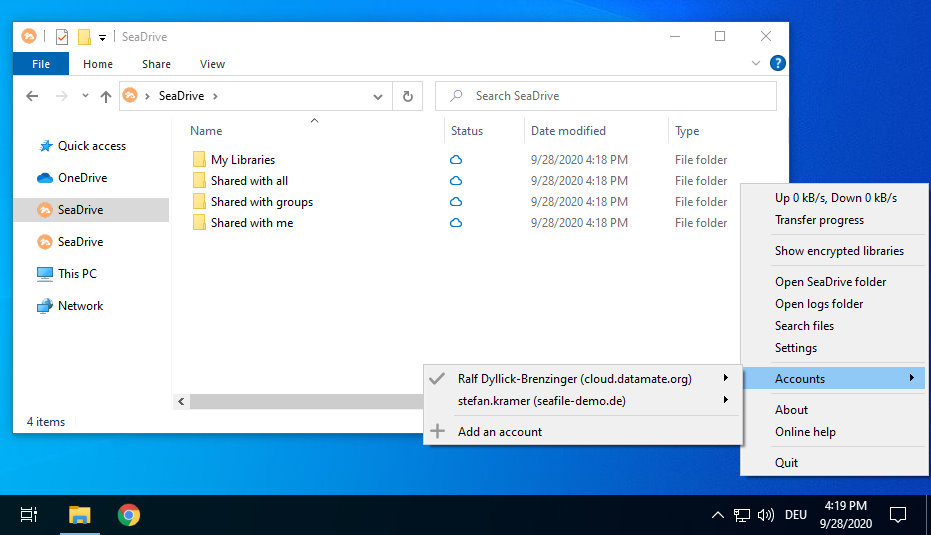
Task: Click the refresh button beside address bar
Action: [x=408, y=96]
